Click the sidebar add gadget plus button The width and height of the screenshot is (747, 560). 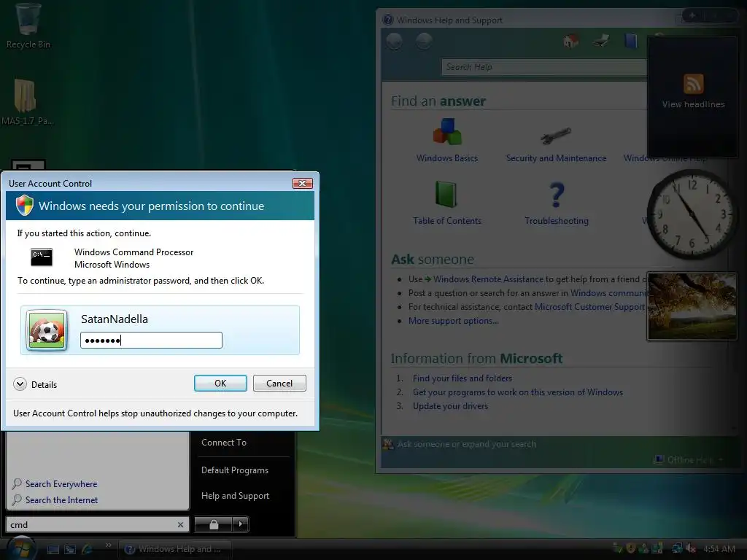pos(692,16)
